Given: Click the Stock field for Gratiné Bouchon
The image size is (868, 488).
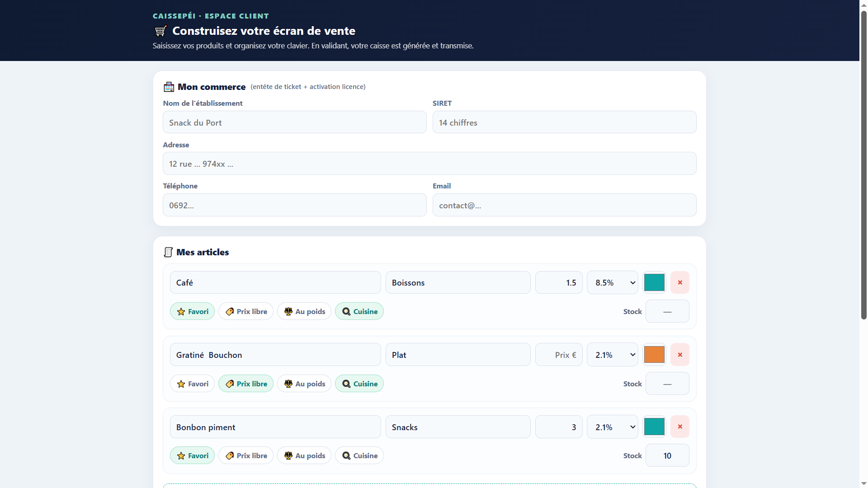Looking at the screenshot, I should coord(667,384).
